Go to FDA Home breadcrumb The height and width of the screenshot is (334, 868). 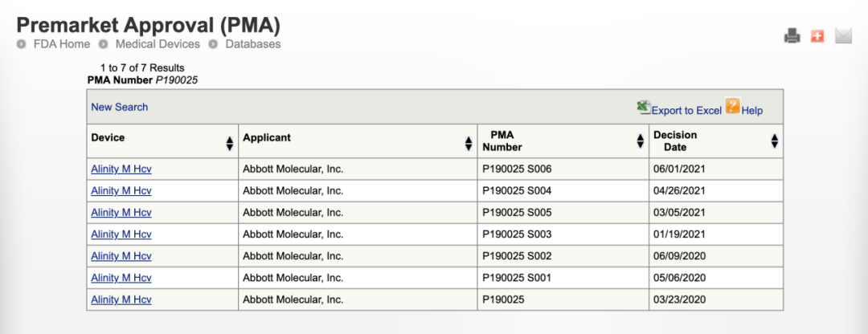pyautogui.click(x=63, y=44)
